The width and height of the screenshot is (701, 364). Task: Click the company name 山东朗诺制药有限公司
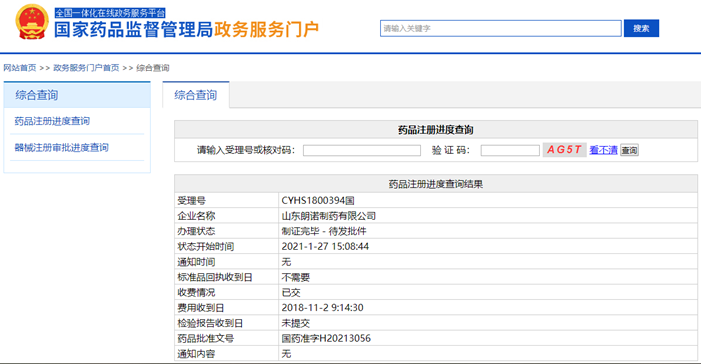(329, 216)
